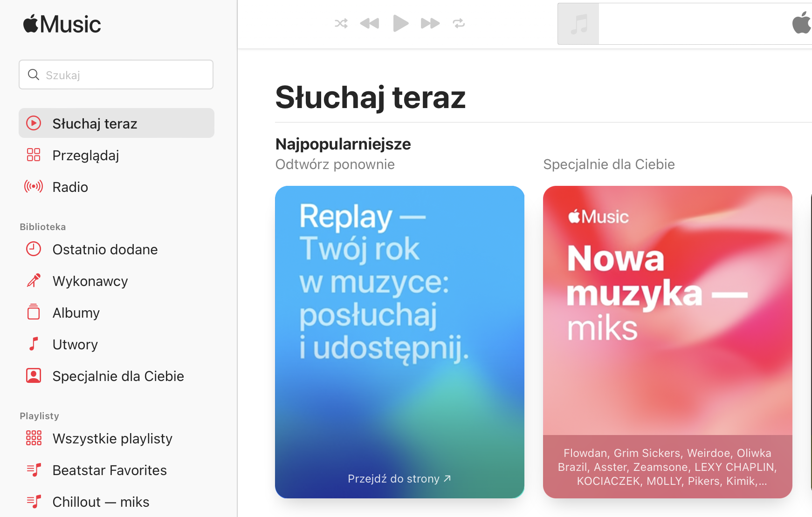Open Albumy in the library
Image resolution: width=812 pixels, height=517 pixels.
[x=117, y=313]
